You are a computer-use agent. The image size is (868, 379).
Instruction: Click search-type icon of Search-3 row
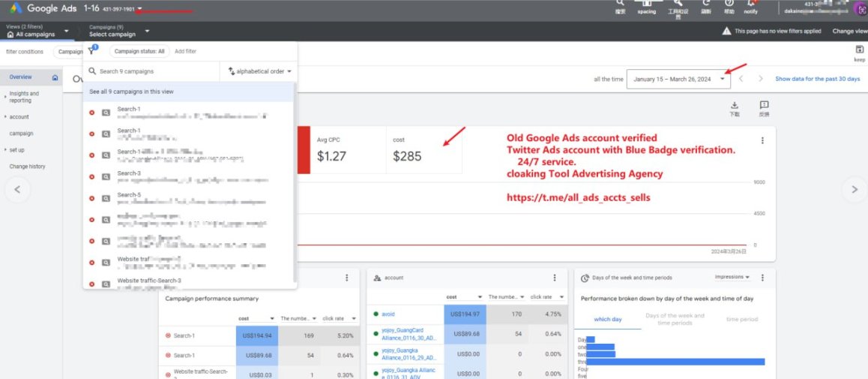[x=106, y=177]
